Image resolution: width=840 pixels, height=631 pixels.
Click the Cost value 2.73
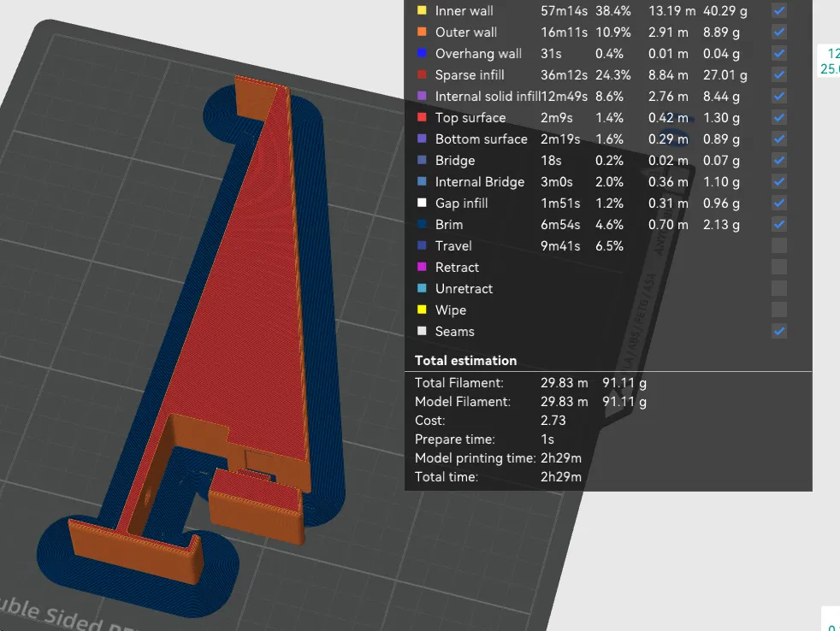(x=553, y=421)
